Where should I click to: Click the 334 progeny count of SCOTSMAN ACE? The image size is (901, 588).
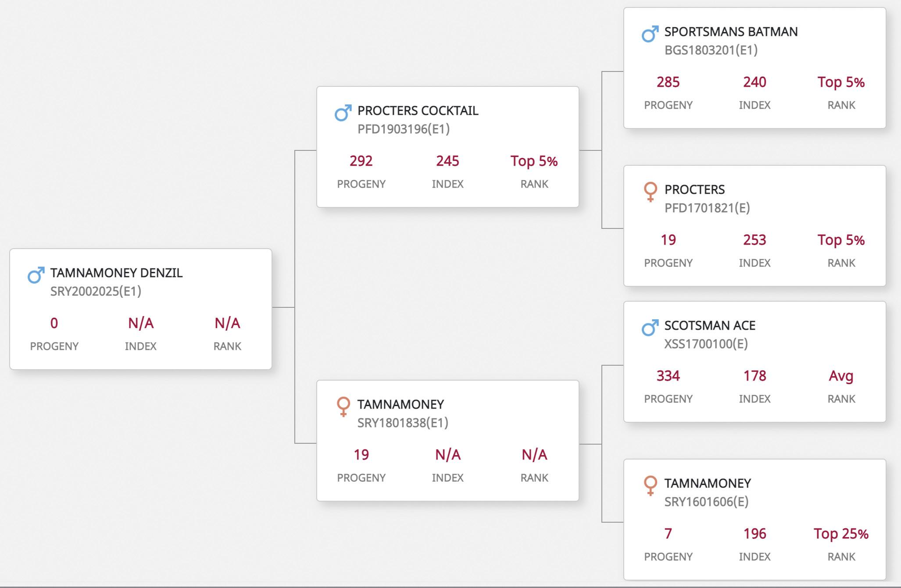[x=668, y=376]
